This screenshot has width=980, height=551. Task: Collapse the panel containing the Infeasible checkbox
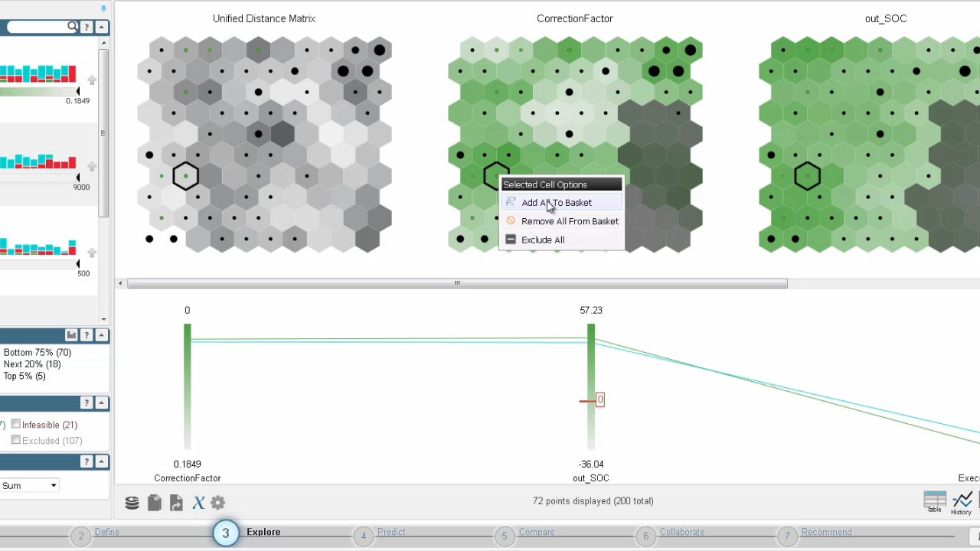tap(102, 403)
